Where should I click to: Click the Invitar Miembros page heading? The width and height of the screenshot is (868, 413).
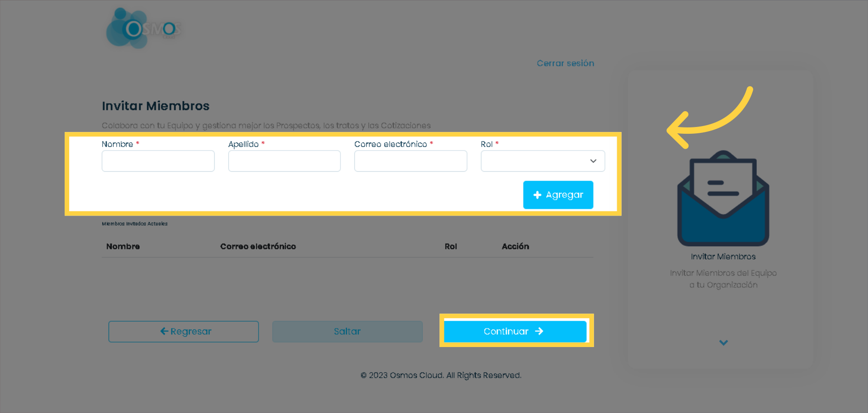(156, 106)
